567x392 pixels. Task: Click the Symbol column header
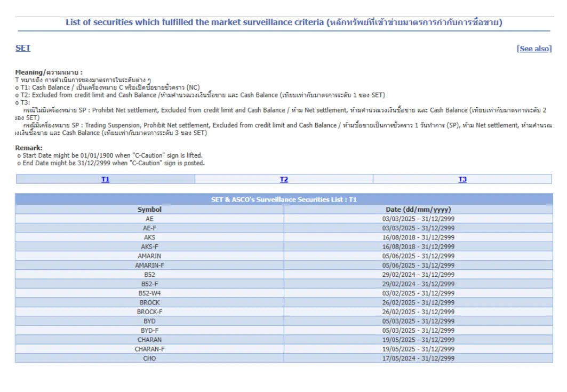[149, 210]
